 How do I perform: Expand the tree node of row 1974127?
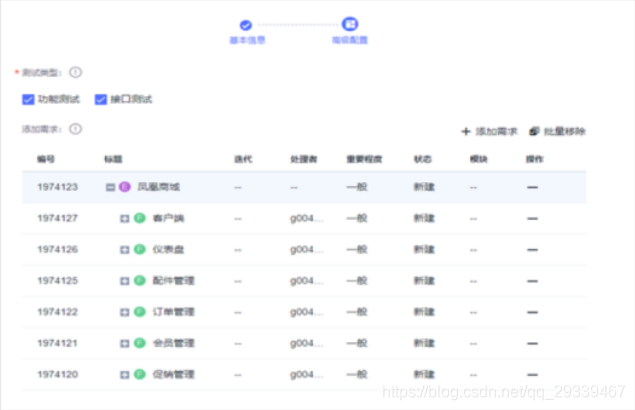[x=125, y=218]
